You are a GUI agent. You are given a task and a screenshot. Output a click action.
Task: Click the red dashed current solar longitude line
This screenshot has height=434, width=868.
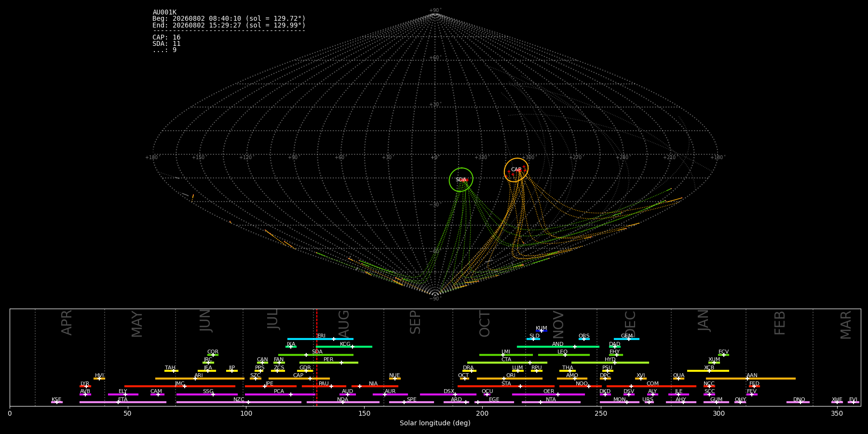point(317,357)
